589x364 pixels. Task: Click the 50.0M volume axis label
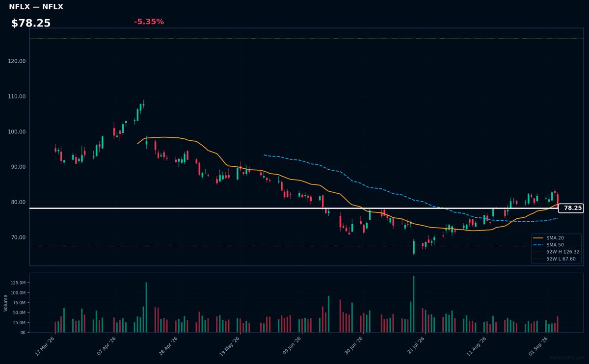click(20, 312)
